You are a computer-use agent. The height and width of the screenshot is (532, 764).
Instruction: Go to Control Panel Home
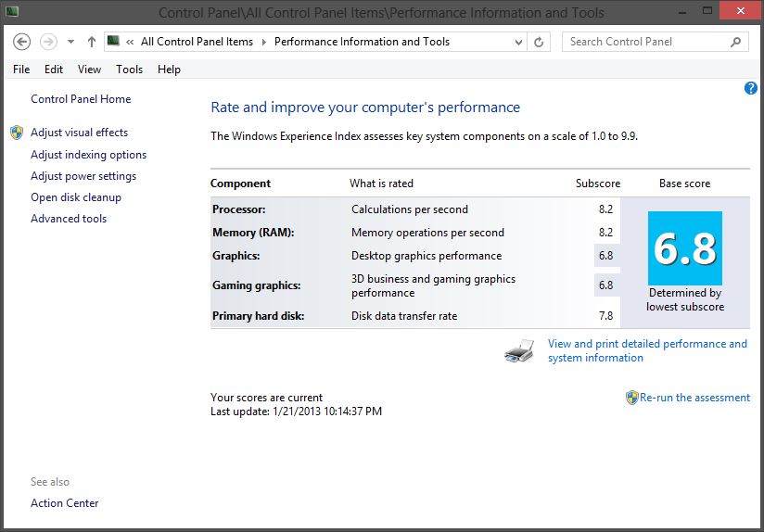coord(81,99)
